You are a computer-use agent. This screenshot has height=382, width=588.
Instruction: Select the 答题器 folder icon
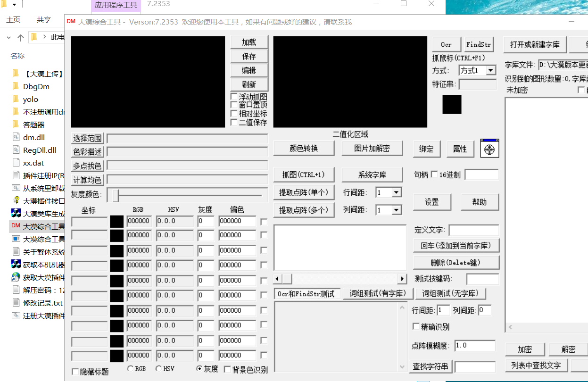tap(16, 125)
